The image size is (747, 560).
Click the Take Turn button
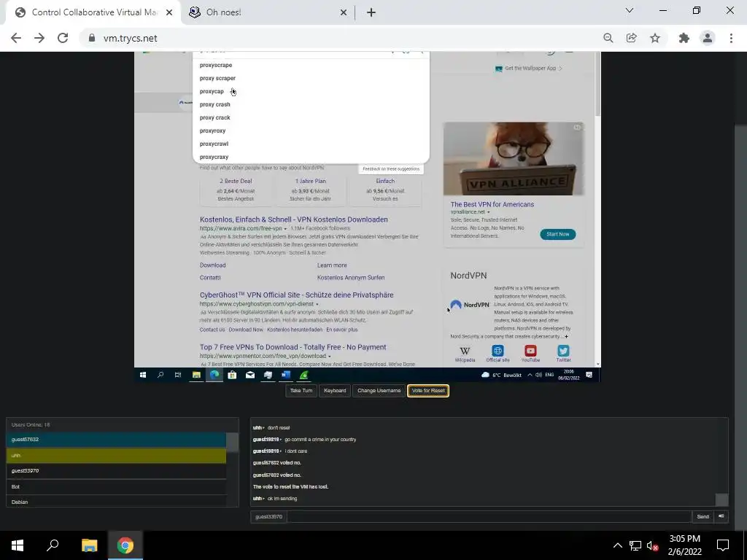coord(301,391)
